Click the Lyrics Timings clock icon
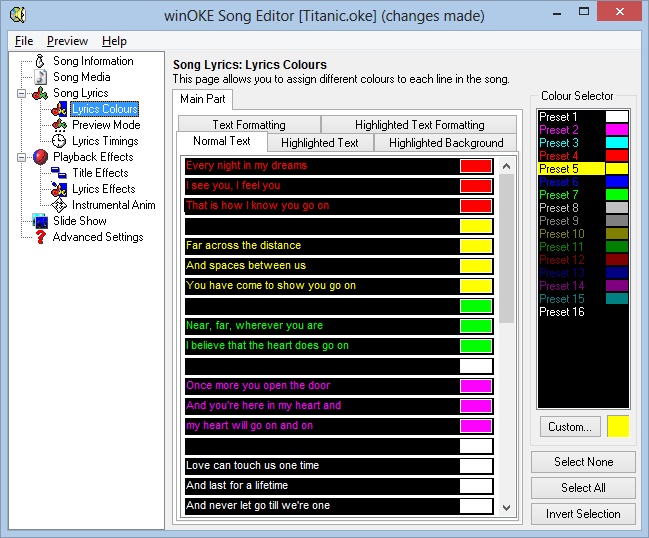Screen dimensions: 649x538 pyautogui.click(x=60, y=141)
